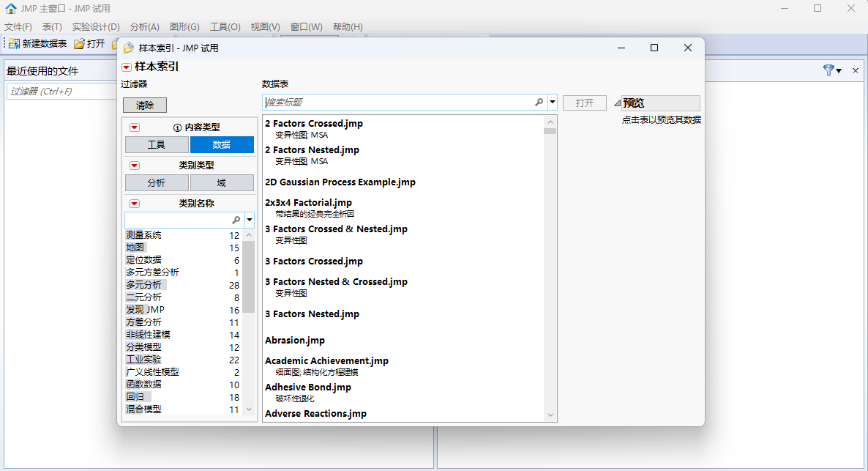Toggle the 数据 content type filter
The height and width of the screenshot is (471, 868).
222,145
